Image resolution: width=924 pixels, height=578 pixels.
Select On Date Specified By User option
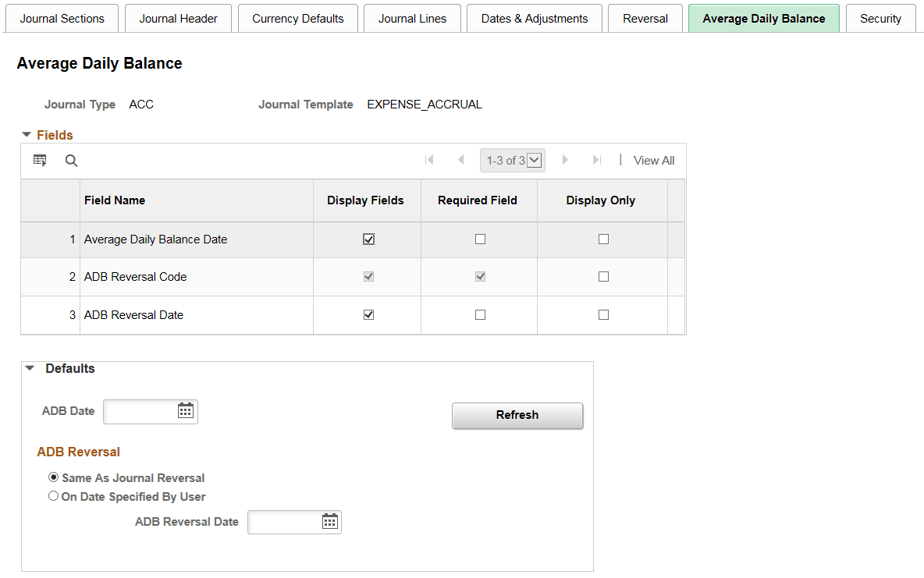(53, 496)
